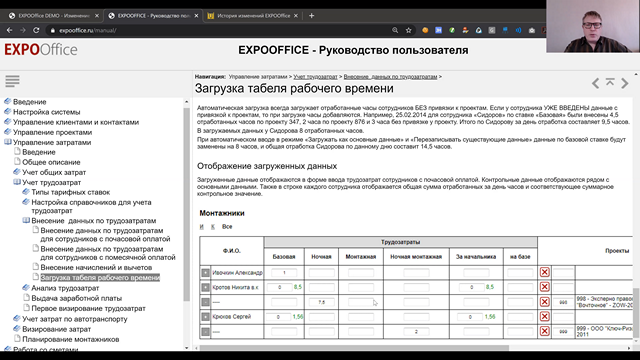
Task: Open Внесение данных для сотрудников с почасовой оплатой
Action: 105,235
